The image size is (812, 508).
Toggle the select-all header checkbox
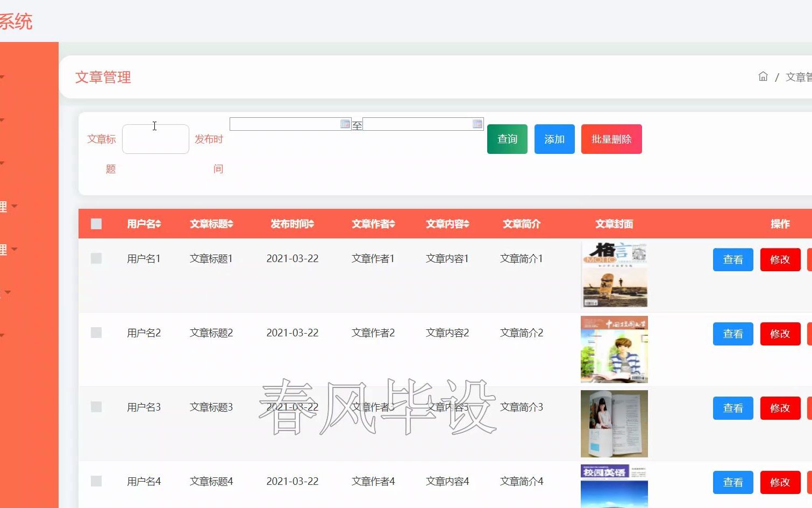coord(96,224)
